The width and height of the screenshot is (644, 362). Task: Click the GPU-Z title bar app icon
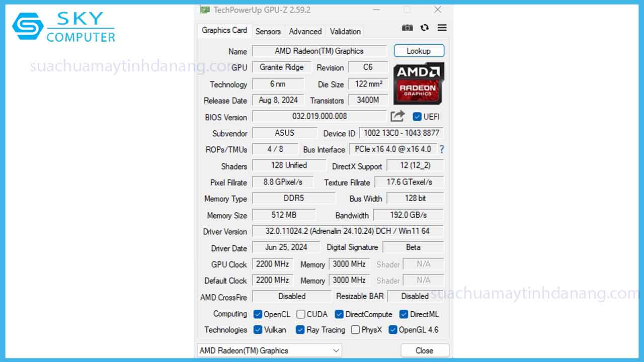click(x=205, y=10)
